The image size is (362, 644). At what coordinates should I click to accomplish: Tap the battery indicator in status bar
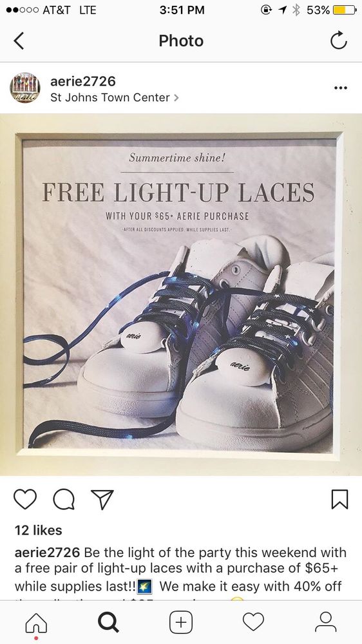345,10
